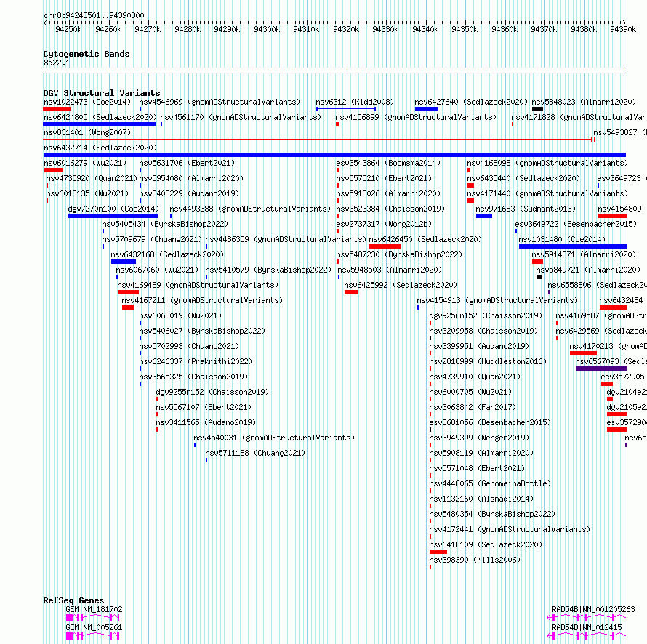Click the RefSeq Genes track title

pos(73,600)
